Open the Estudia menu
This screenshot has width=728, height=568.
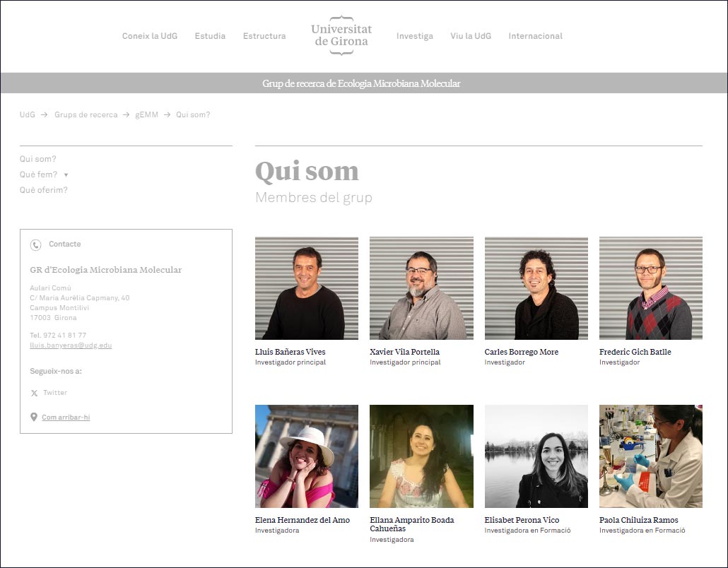coord(210,36)
